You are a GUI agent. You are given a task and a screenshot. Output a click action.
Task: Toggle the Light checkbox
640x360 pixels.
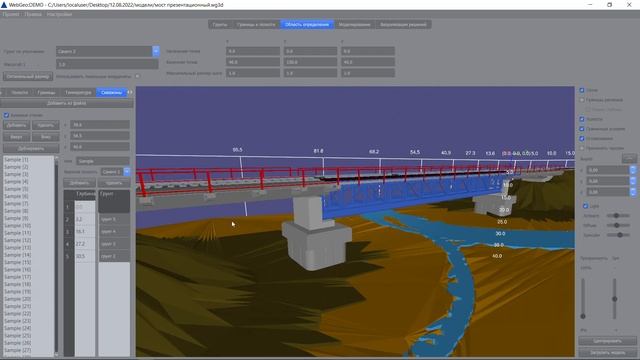point(585,206)
